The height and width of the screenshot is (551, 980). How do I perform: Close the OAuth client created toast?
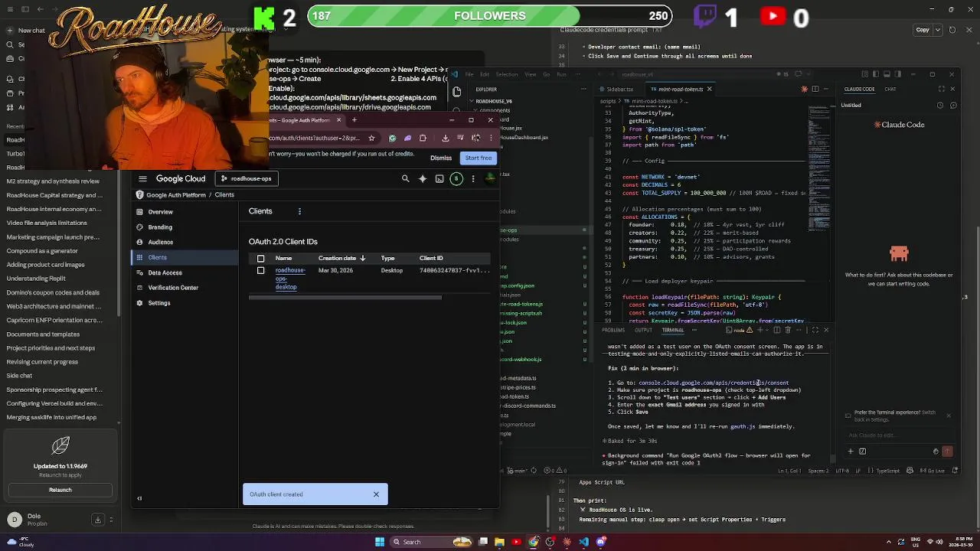click(376, 494)
